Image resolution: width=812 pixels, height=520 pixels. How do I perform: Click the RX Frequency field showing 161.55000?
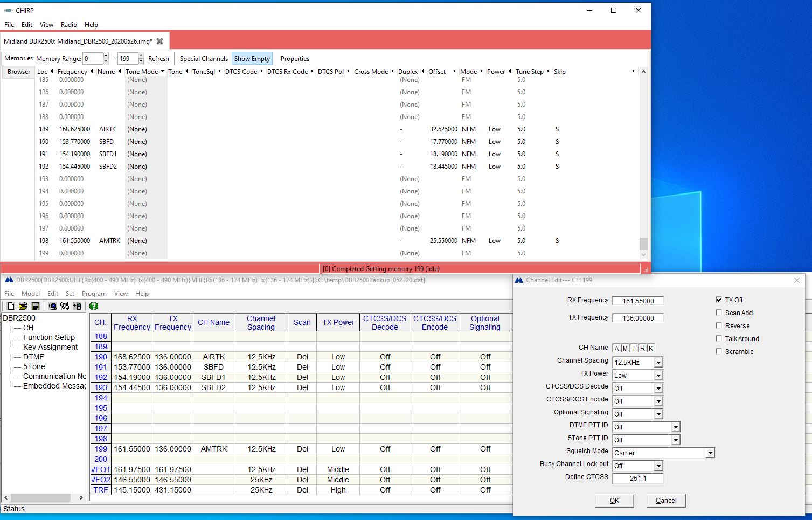pos(638,301)
